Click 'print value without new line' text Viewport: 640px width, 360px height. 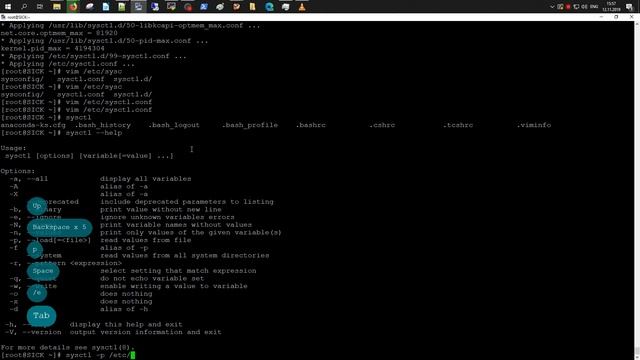tap(161, 209)
